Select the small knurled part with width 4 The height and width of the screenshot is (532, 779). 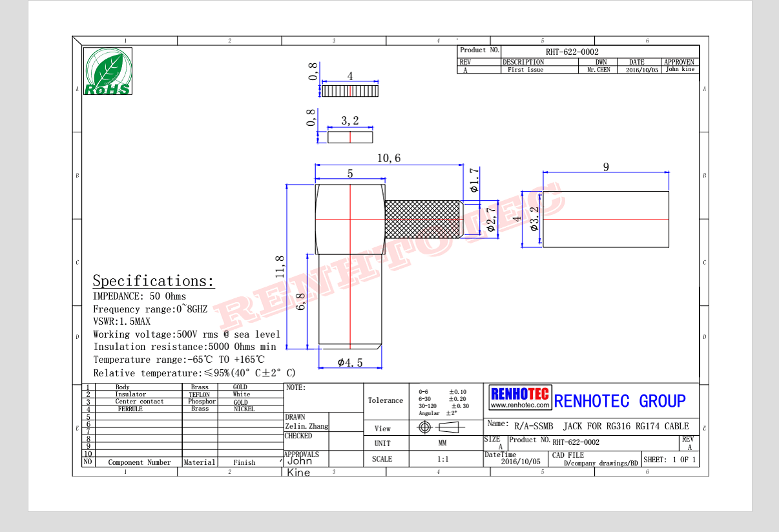[349, 91]
